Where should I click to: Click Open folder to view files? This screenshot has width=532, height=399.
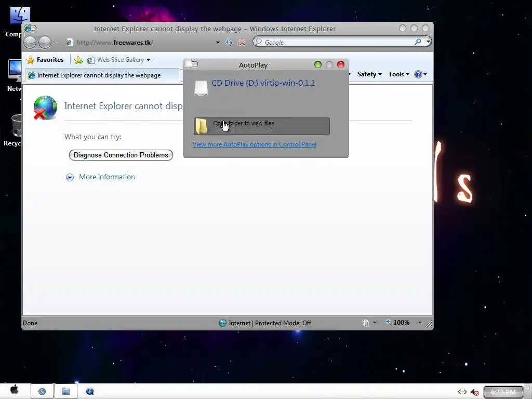262,126
